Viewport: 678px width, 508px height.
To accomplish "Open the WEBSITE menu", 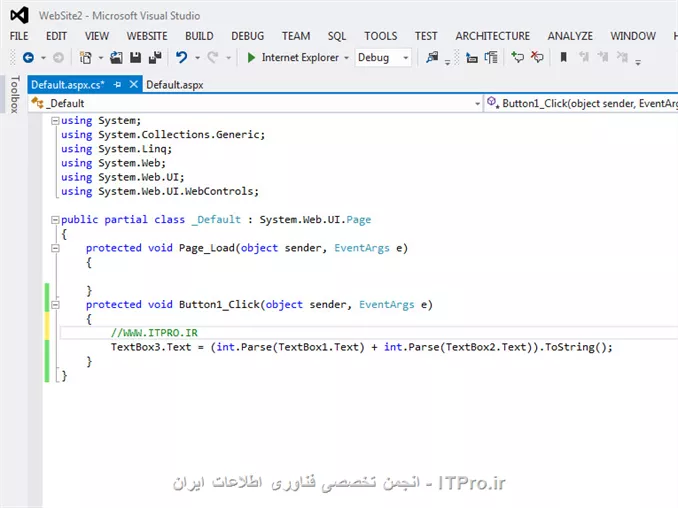I will pos(147,36).
